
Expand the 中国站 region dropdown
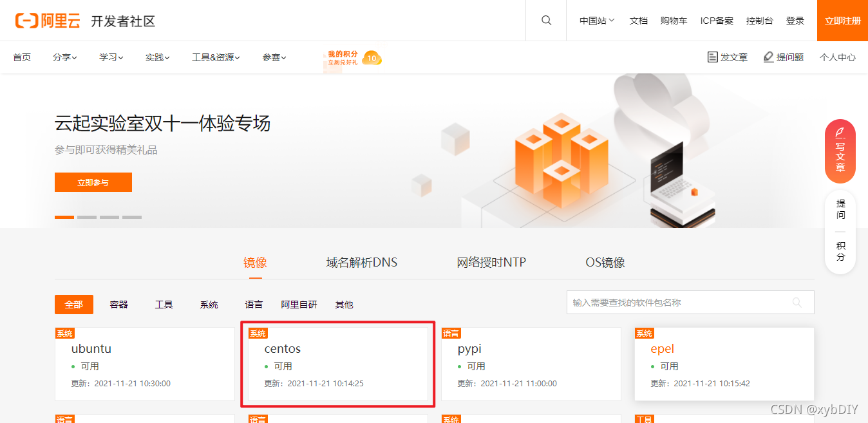(597, 21)
